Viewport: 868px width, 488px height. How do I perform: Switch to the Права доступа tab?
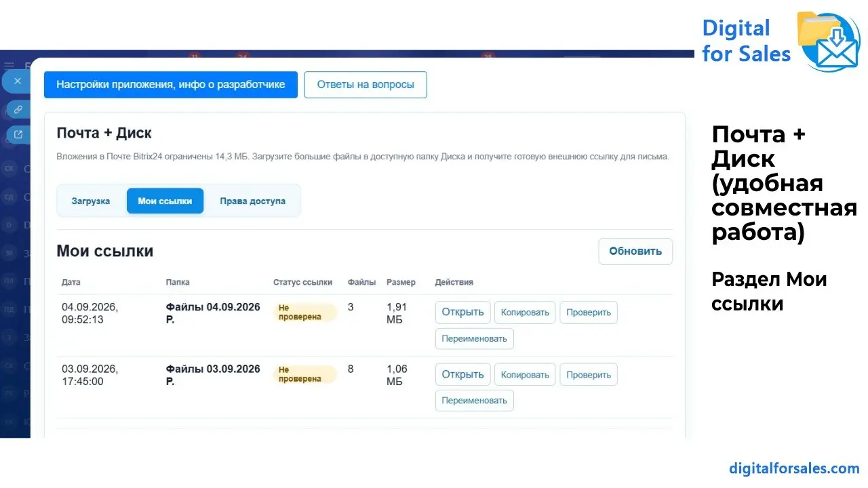tap(252, 201)
